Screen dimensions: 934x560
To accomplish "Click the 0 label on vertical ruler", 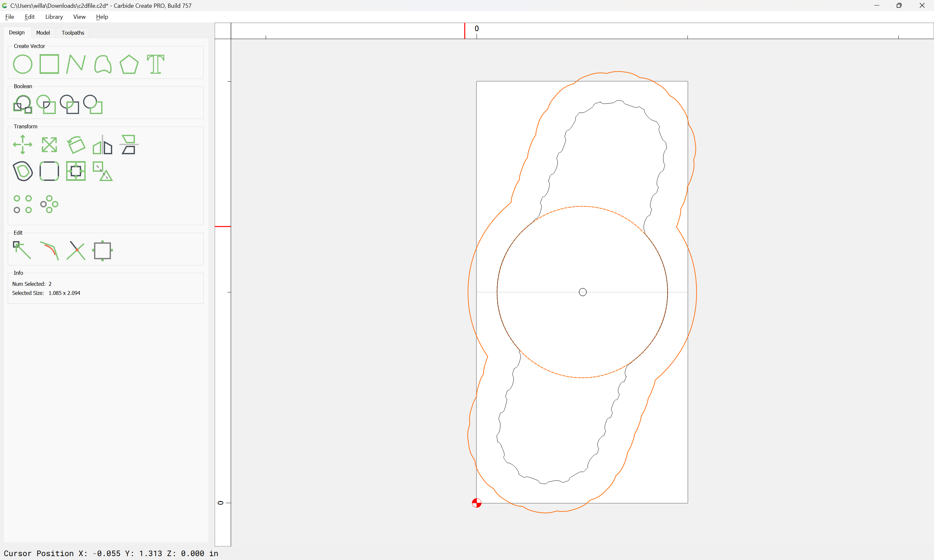I will click(x=221, y=503).
